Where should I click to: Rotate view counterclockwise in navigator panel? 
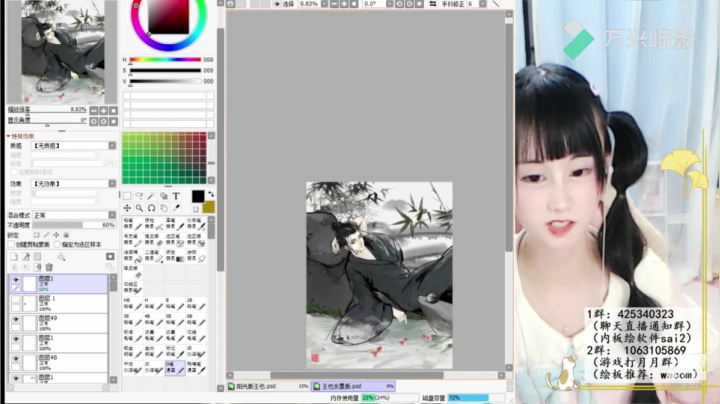(x=94, y=122)
